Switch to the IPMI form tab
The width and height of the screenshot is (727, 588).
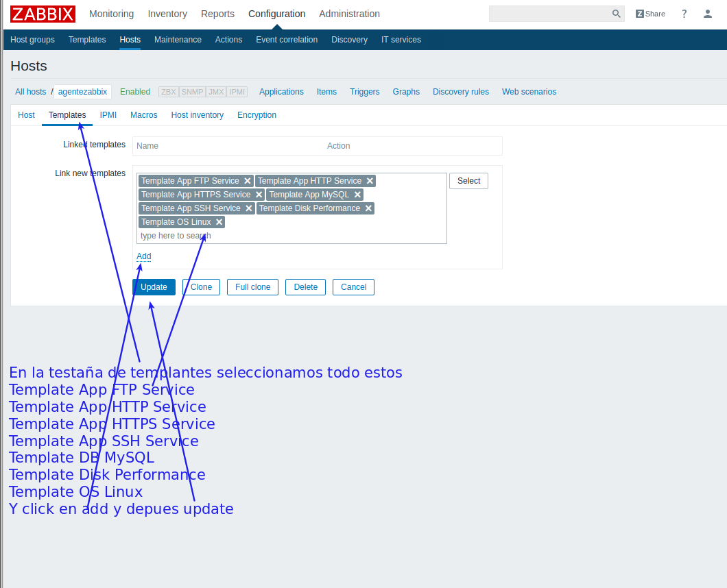[x=108, y=115]
